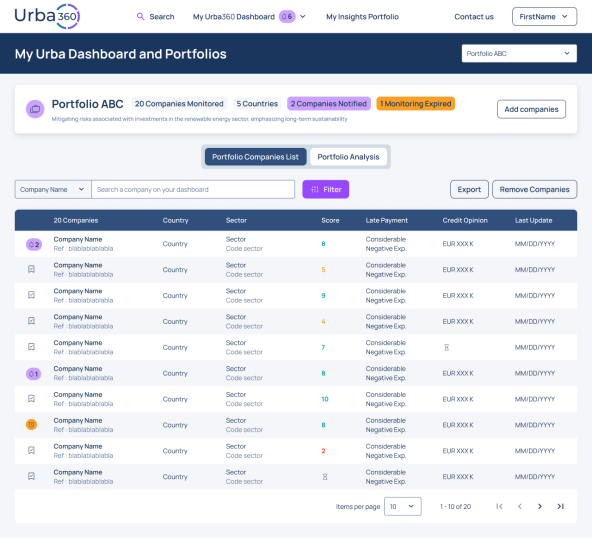
Task: Click Remove Companies button
Action: pyautogui.click(x=535, y=190)
